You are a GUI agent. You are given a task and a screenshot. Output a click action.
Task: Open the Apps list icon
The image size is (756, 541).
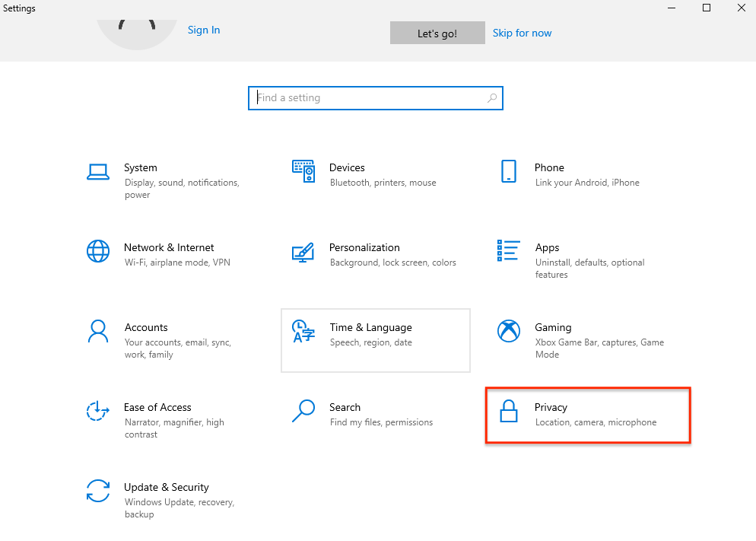point(508,251)
